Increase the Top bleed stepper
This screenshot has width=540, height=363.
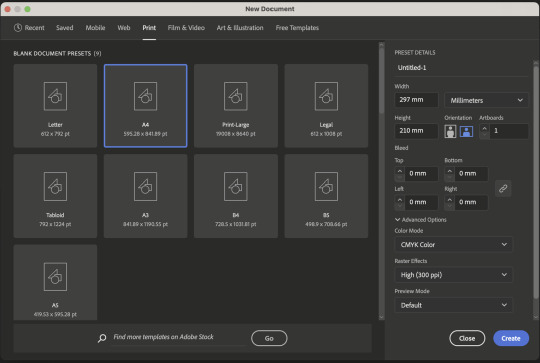[x=399, y=170]
